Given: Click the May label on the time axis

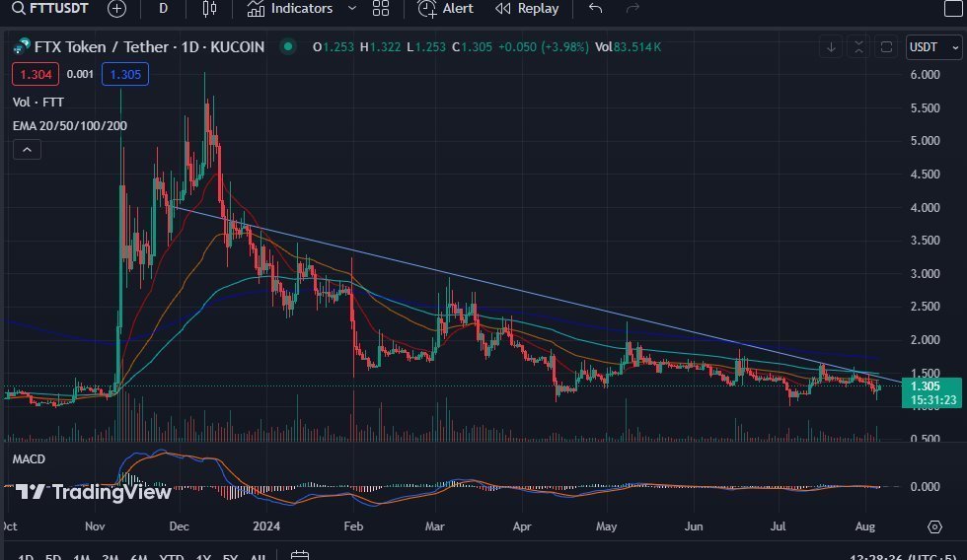Looking at the screenshot, I should (x=606, y=526).
